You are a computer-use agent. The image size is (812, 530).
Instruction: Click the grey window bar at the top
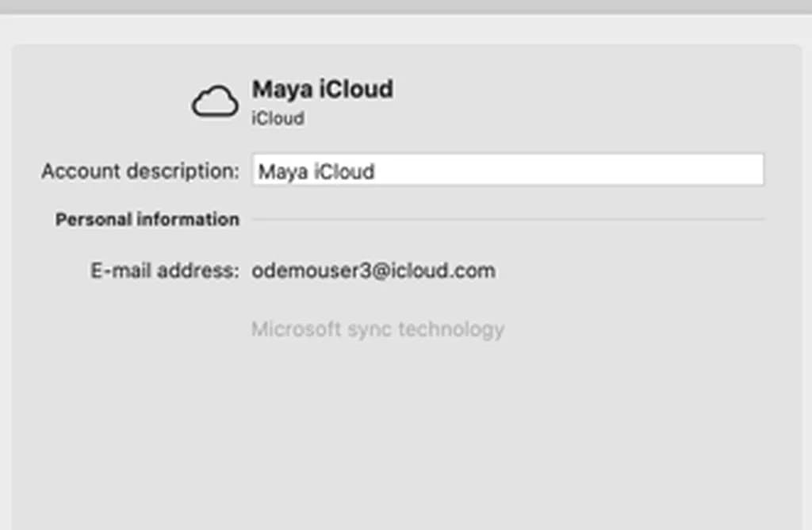click(x=406, y=6)
